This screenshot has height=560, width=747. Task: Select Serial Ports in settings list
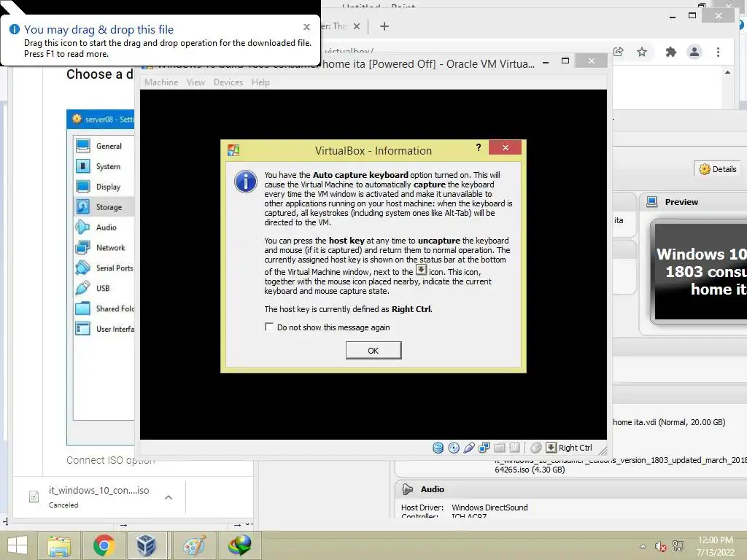coord(104,268)
